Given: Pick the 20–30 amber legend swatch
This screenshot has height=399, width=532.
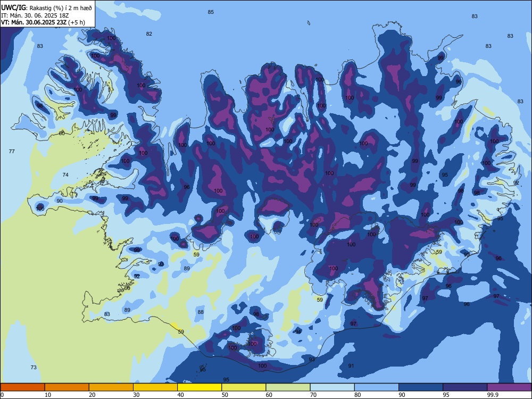Looking at the screenshot, I should pos(111,387).
